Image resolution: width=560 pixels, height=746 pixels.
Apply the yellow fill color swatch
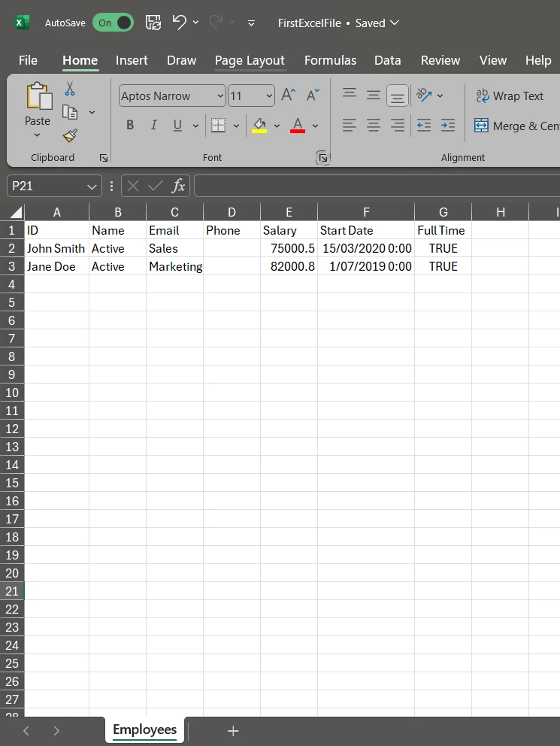point(259,126)
